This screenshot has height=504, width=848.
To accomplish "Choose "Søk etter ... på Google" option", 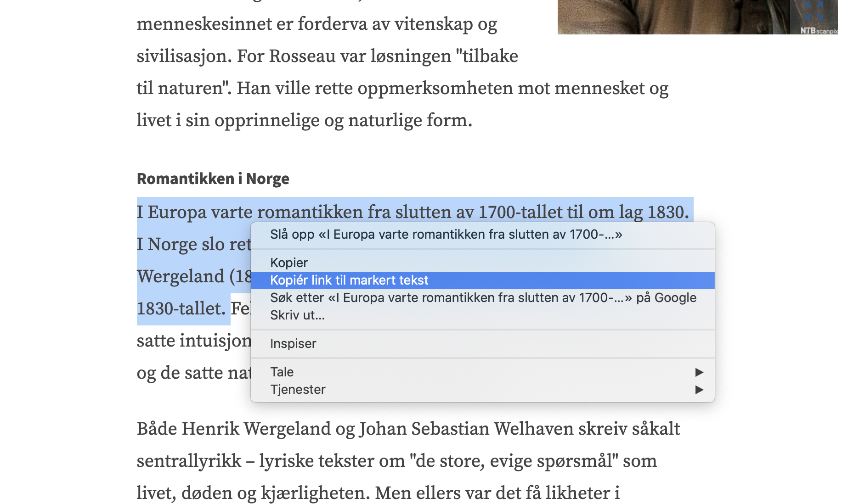I will [x=482, y=297].
